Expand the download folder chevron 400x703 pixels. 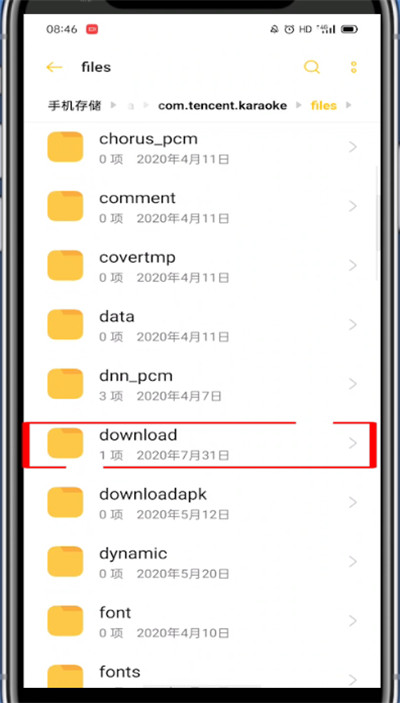pos(353,443)
